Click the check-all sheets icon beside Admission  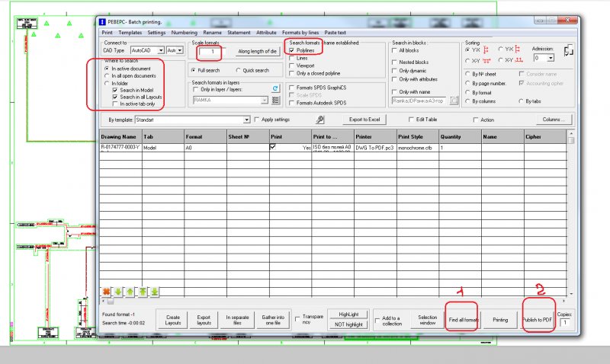[x=568, y=50]
